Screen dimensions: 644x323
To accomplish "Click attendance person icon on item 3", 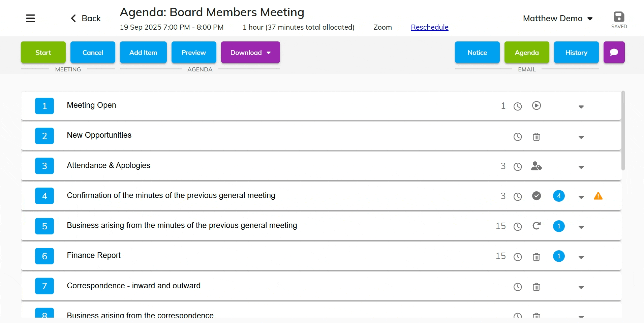I will click(x=536, y=166).
